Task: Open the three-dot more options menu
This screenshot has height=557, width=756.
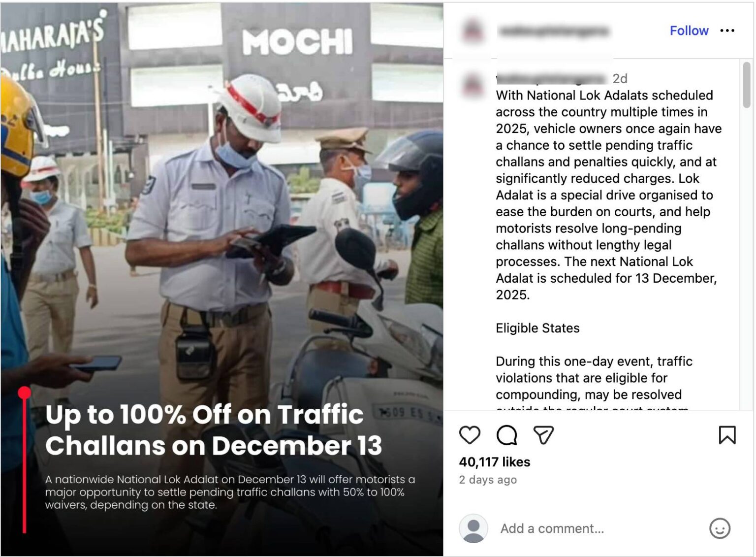Action: pyautogui.click(x=727, y=31)
